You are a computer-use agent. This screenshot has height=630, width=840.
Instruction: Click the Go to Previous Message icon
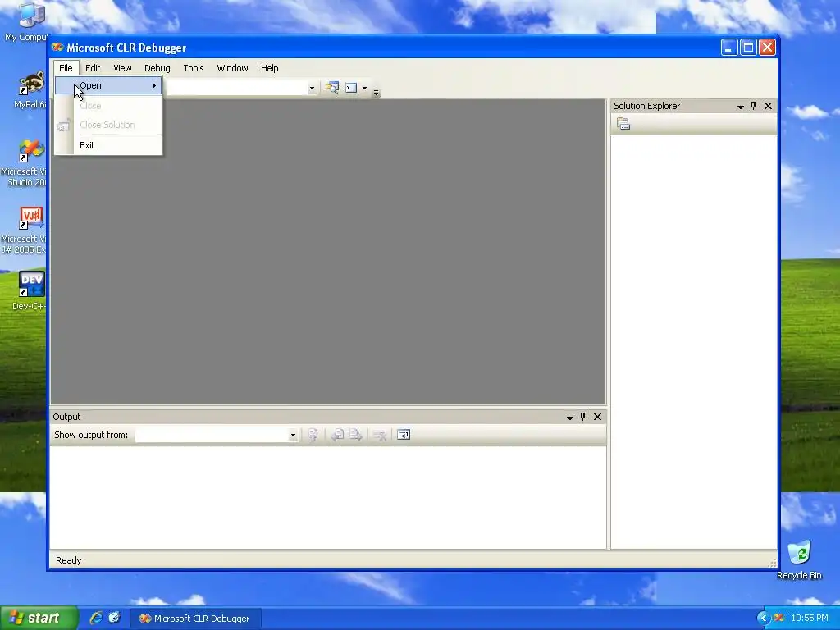point(337,435)
